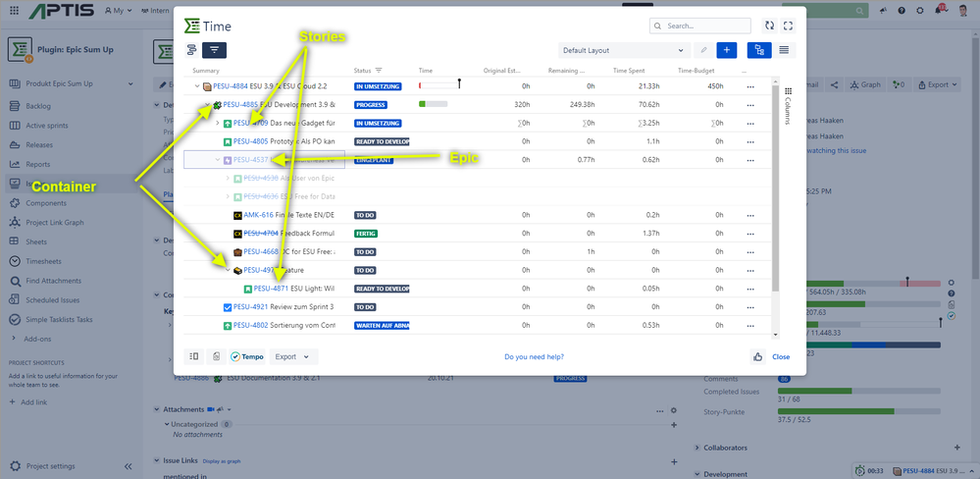Click the blue plus add layout button
The width and height of the screenshot is (980, 479).
point(726,50)
